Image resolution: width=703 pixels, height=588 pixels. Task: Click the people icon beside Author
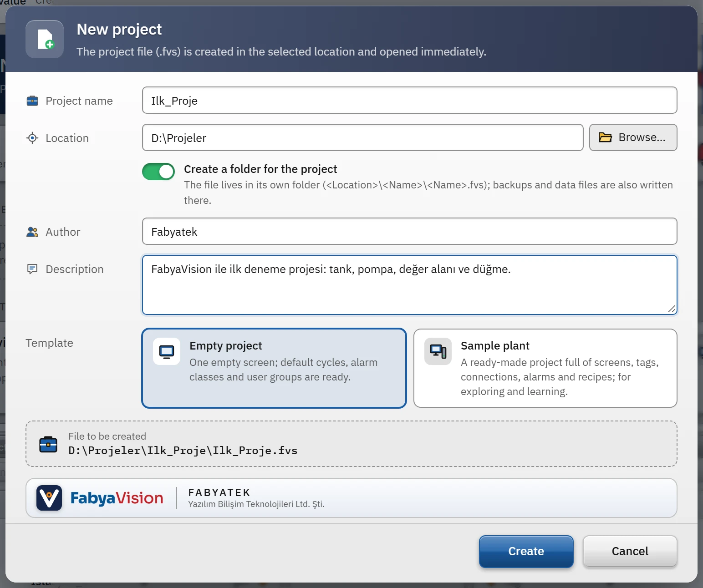[x=32, y=232]
